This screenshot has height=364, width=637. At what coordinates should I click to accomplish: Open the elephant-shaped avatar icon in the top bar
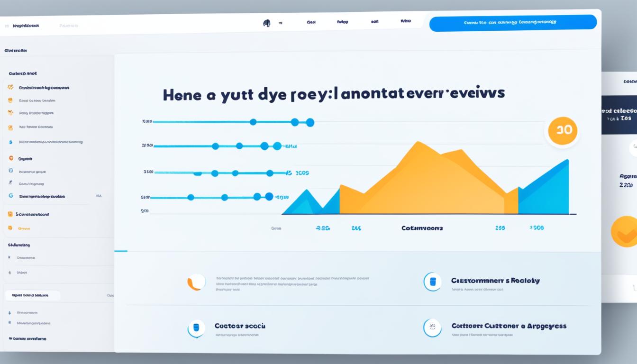pyautogui.click(x=267, y=23)
